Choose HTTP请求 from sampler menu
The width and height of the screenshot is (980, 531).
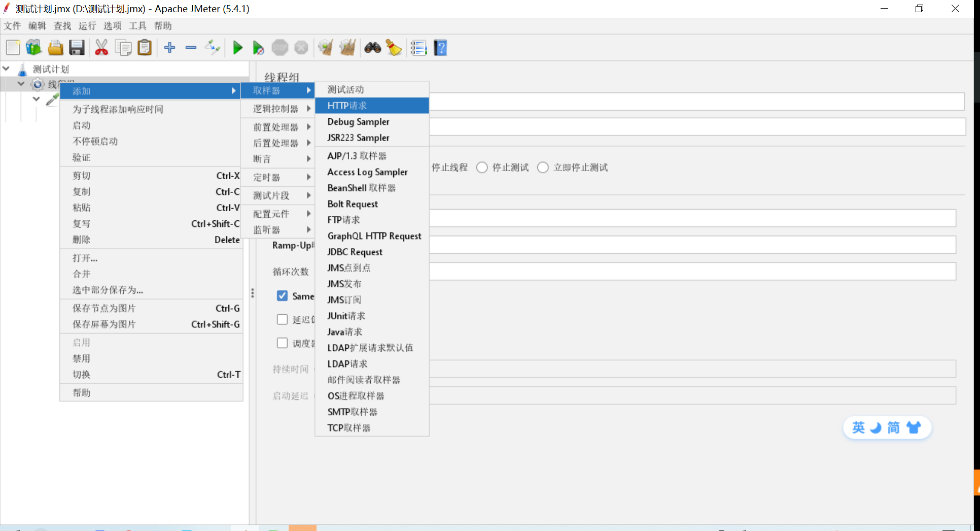pyautogui.click(x=372, y=106)
